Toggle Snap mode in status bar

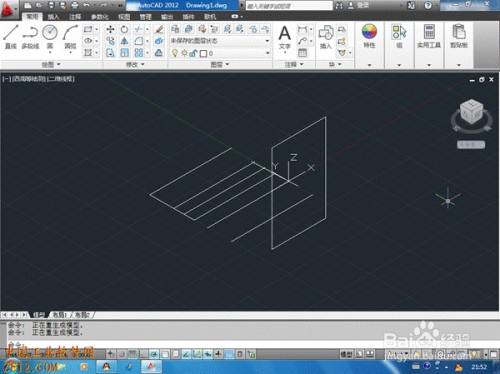pyautogui.click(x=122, y=354)
